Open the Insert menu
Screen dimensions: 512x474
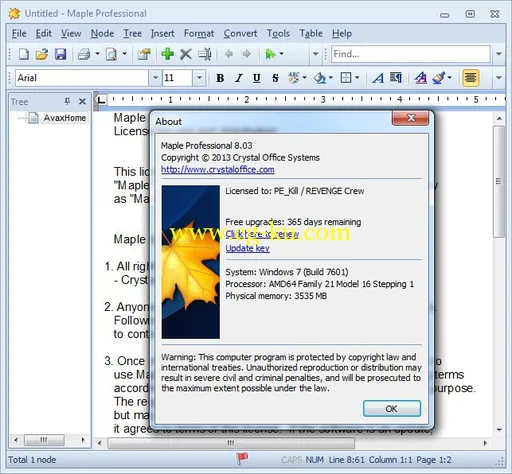[162, 34]
